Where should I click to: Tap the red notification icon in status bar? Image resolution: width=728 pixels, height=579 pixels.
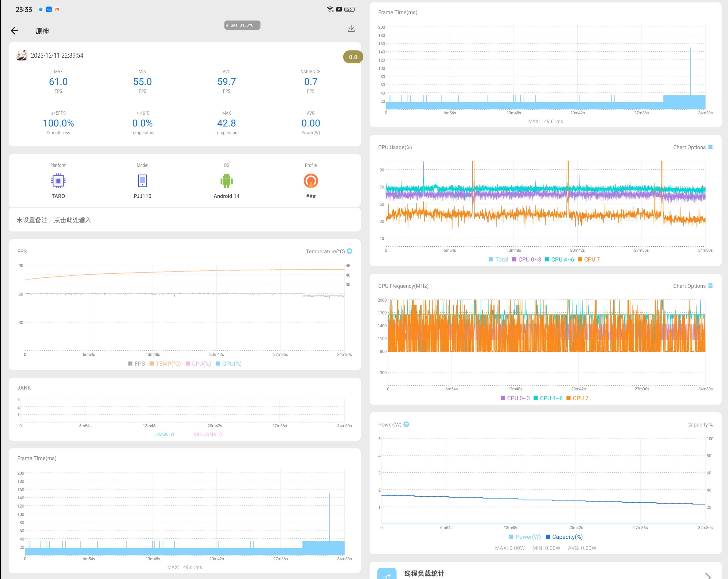57,9
